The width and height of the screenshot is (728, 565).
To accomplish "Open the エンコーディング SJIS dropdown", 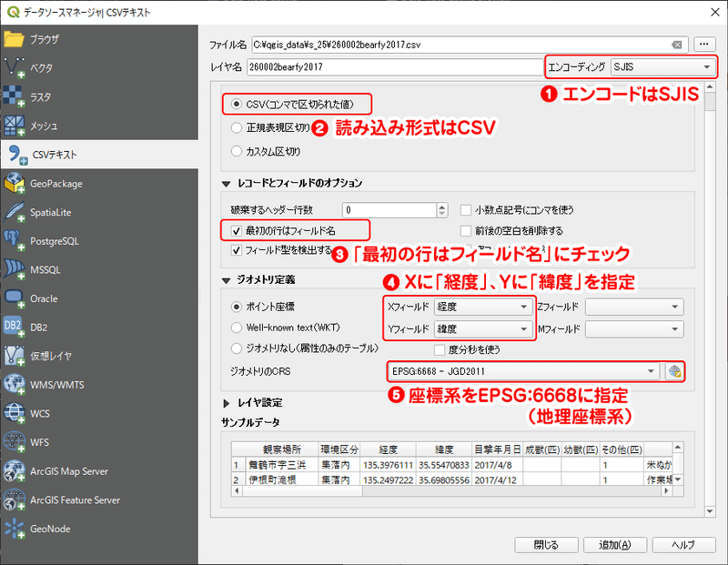I will [x=663, y=66].
